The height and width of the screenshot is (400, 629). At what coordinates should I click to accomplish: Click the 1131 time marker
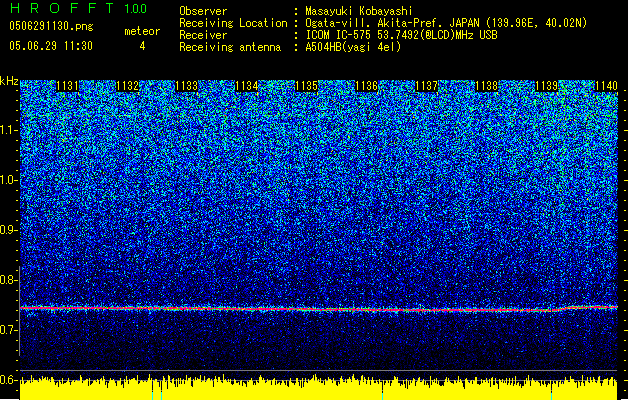point(67,86)
